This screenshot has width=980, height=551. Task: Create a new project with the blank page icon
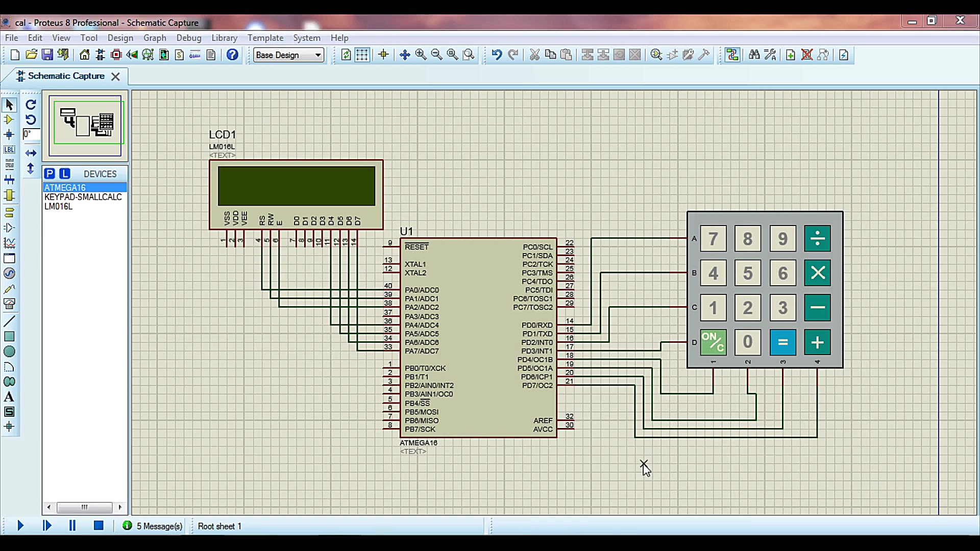(15, 55)
